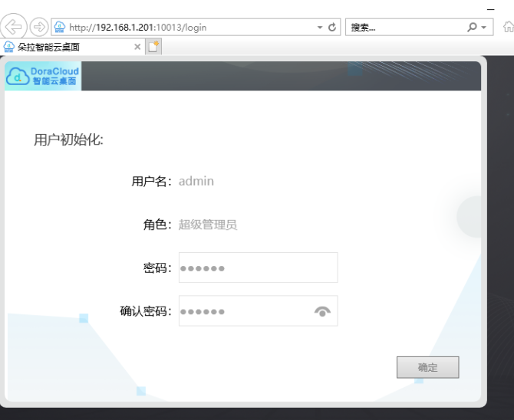
Task: Click the browser Back arrow button
Action: click(15, 27)
